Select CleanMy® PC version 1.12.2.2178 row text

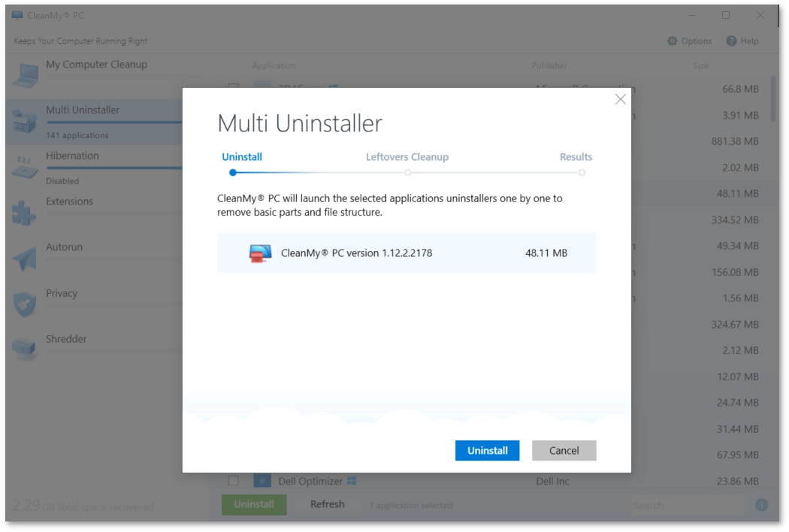pos(356,253)
